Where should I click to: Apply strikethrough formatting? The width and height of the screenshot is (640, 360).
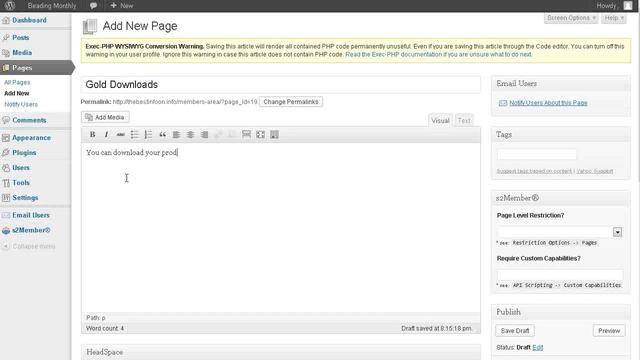pos(120,134)
